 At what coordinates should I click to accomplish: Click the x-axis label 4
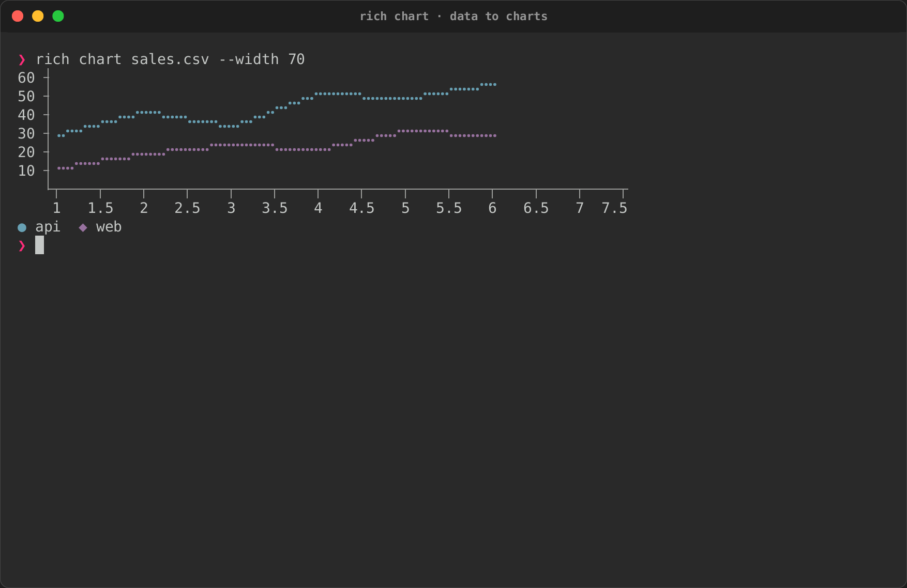coord(318,208)
